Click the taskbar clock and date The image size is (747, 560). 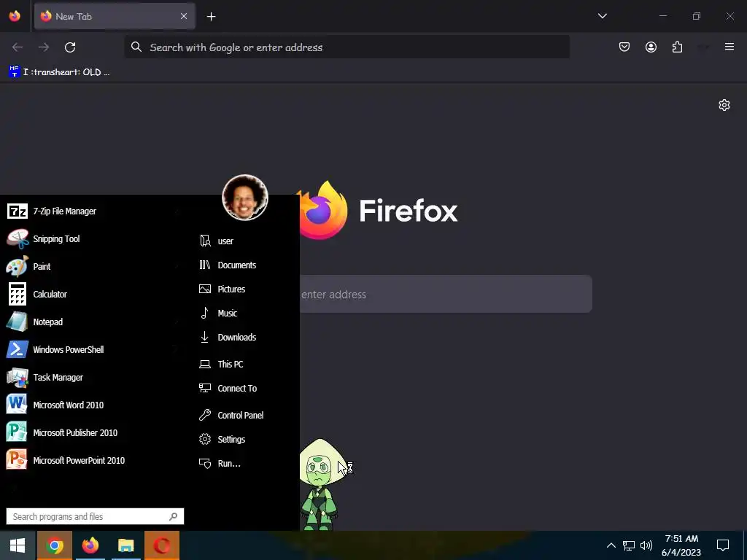681,545
